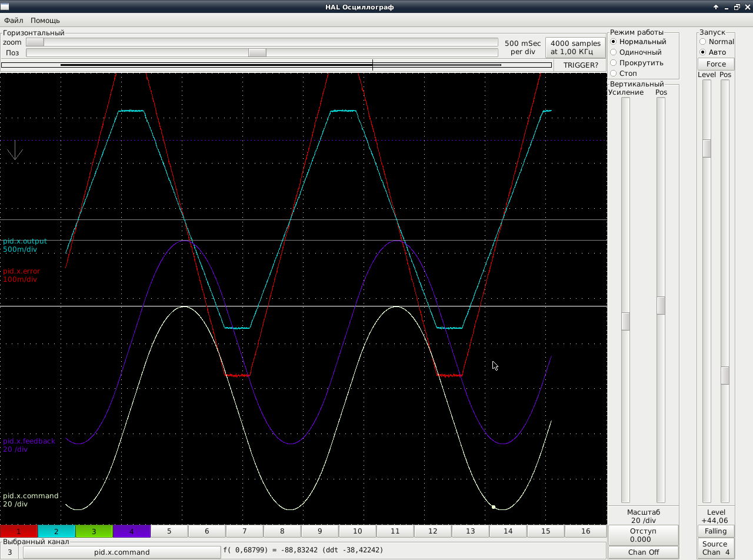Open the Помощь menu
753x560 pixels.
(45, 21)
